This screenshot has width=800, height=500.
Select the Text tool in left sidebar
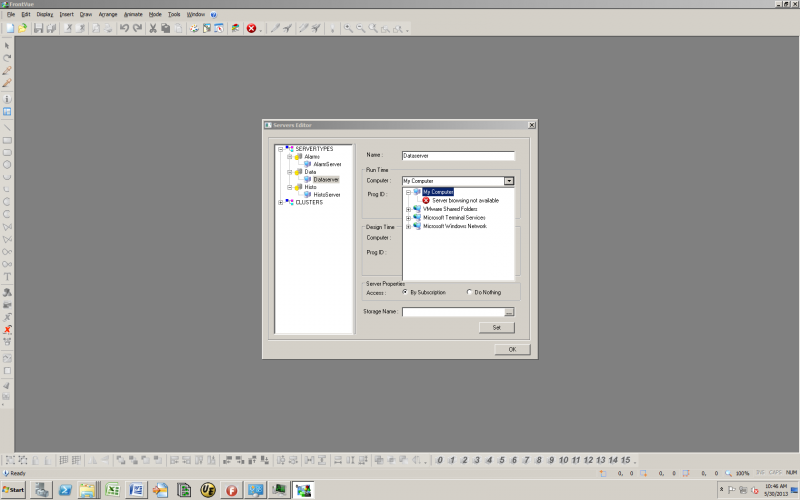click(7, 277)
